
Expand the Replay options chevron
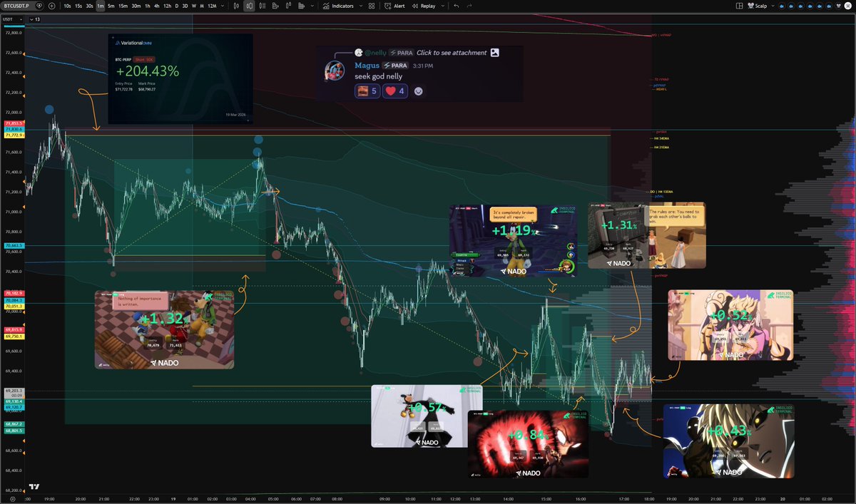coord(443,6)
